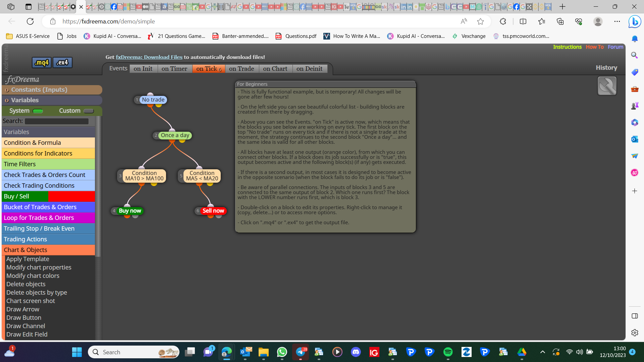Expand Conditions for Indicators category

[x=48, y=154]
